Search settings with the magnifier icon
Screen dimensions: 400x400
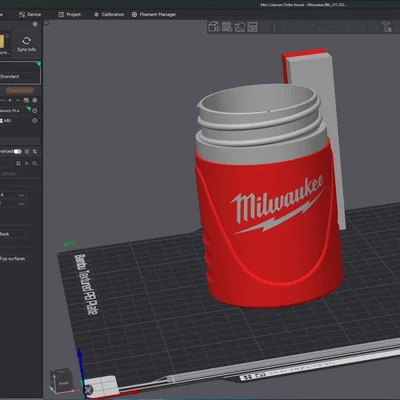point(35,163)
